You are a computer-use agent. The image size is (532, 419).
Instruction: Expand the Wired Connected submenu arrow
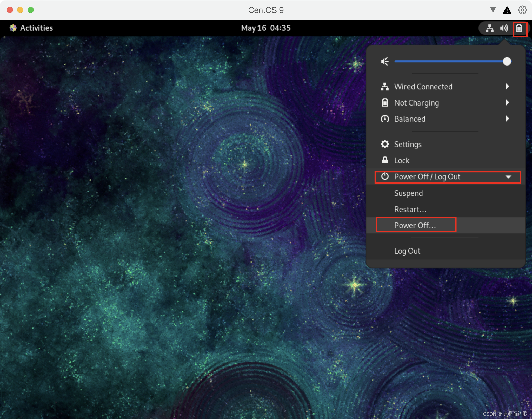[x=507, y=86]
